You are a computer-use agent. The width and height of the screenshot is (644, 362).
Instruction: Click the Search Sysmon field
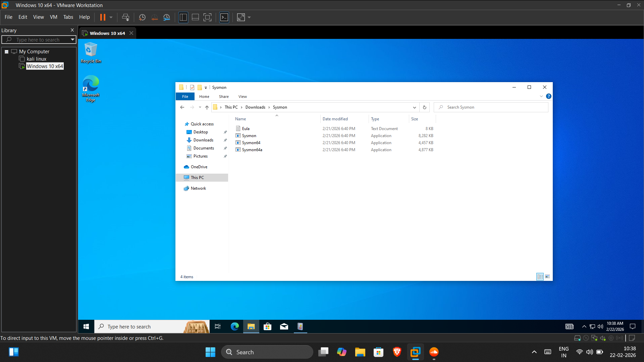(491, 107)
